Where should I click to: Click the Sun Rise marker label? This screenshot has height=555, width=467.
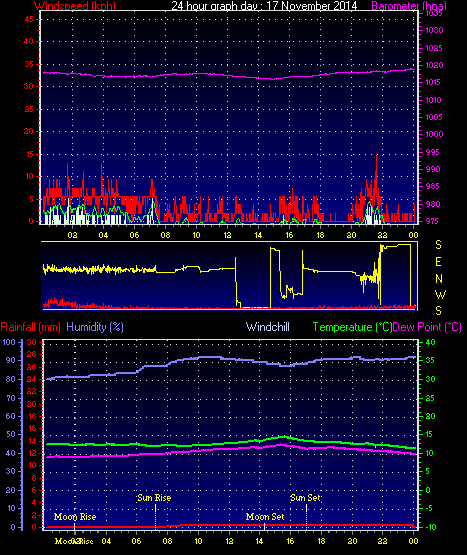[x=154, y=498]
